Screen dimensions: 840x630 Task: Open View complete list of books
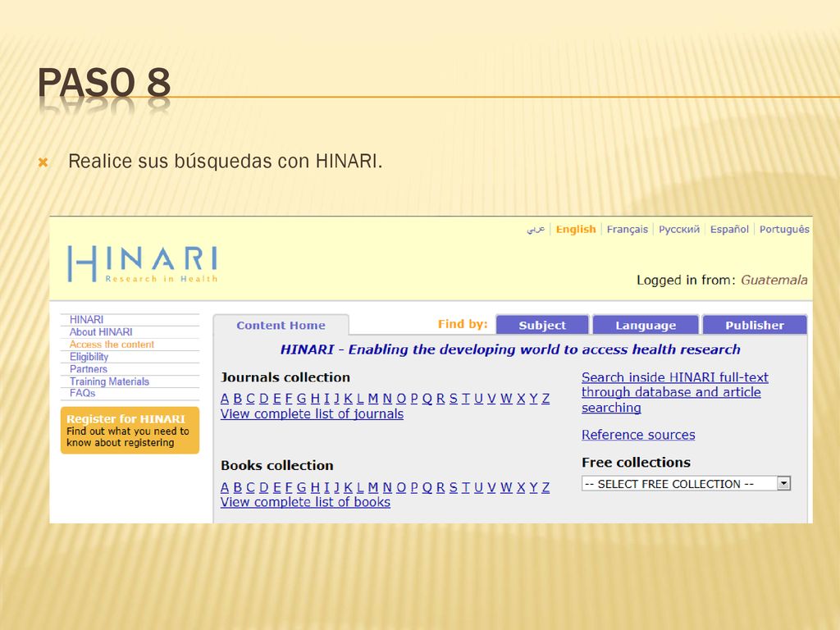(305, 503)
